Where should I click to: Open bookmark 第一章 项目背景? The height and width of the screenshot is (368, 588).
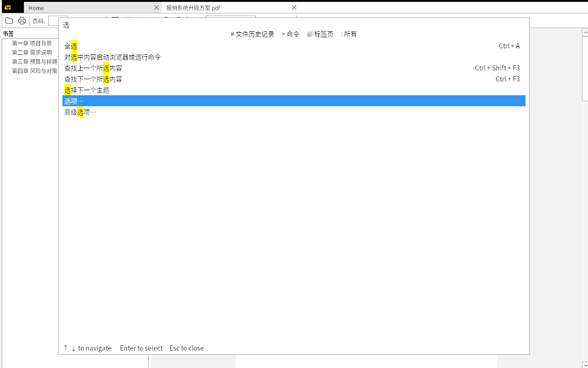click(x=32, y=43)
